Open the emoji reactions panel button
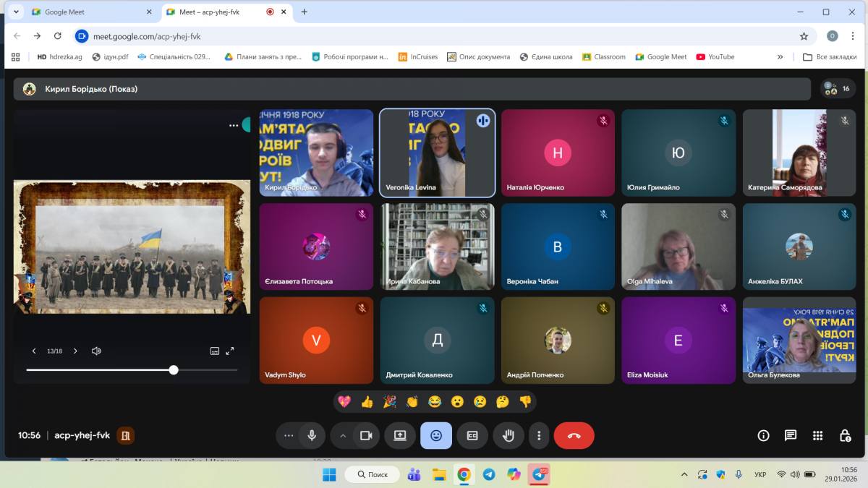 pyautogui.click(x=436, y=435)
